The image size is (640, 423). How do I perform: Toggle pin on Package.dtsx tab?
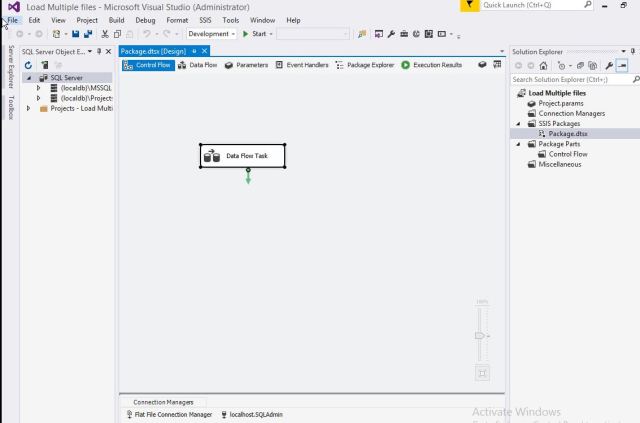pos(194,51)
